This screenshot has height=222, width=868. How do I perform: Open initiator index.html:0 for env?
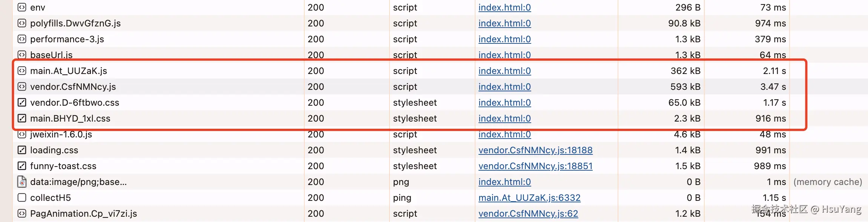[505, 7]
